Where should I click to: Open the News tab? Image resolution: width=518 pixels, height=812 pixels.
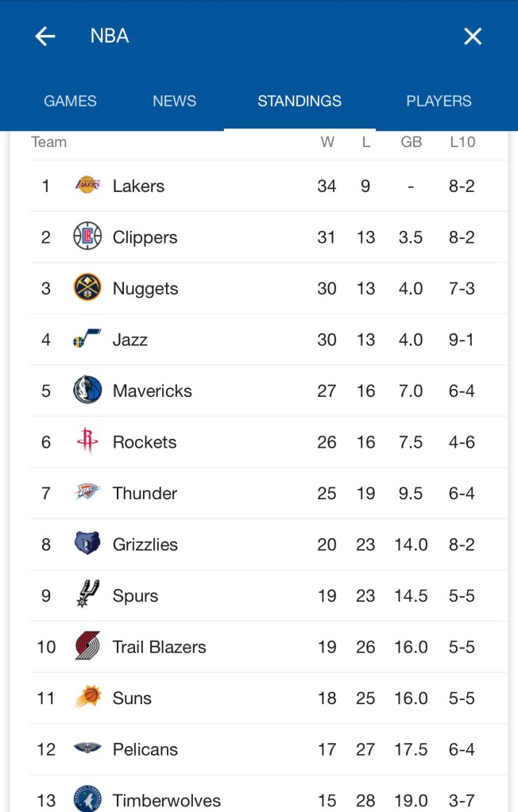click(174, 101)
